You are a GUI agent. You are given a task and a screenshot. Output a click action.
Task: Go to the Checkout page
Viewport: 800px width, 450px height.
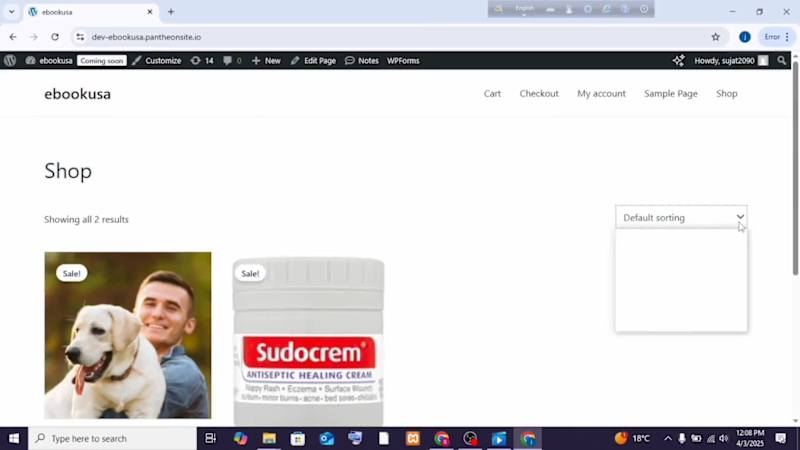(x=539, y=93)
